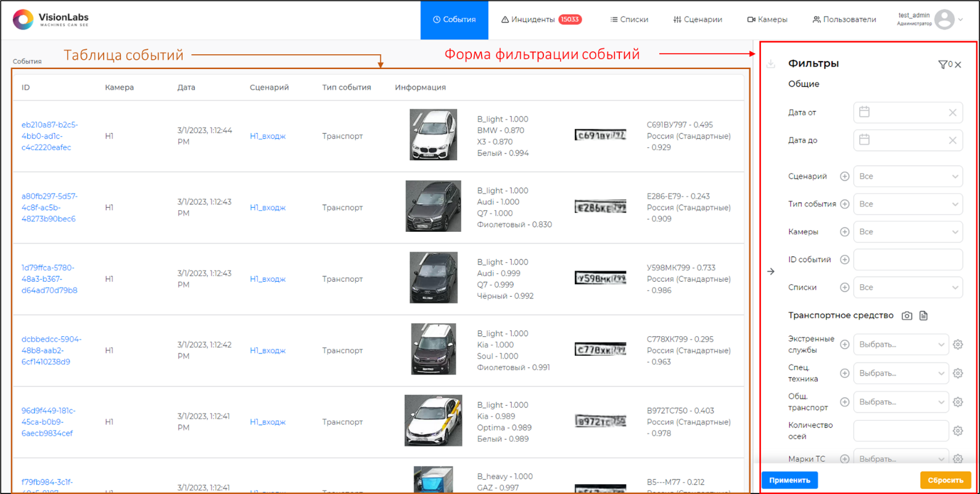Click plus icon next to ID событий
980x494 pixels.
click(x=845, y=260)
